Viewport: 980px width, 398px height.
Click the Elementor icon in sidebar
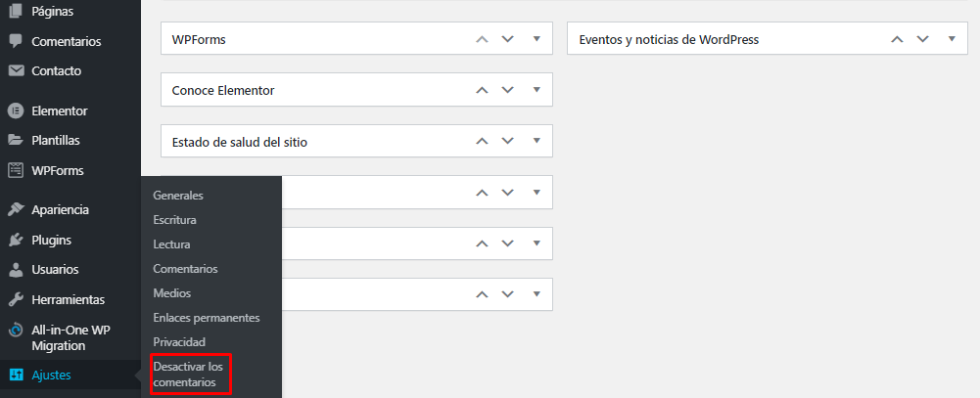(x=16, y=111)
